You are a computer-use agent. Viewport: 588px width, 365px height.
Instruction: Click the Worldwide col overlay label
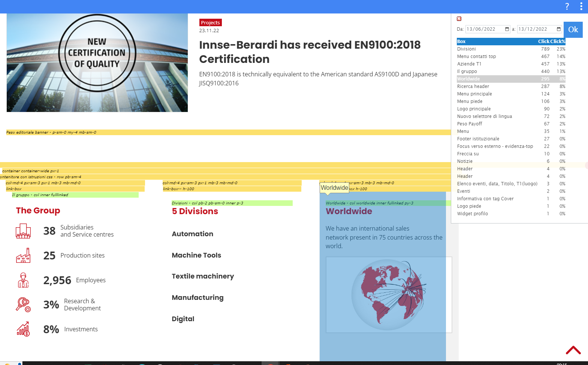(x=370, y=203)
